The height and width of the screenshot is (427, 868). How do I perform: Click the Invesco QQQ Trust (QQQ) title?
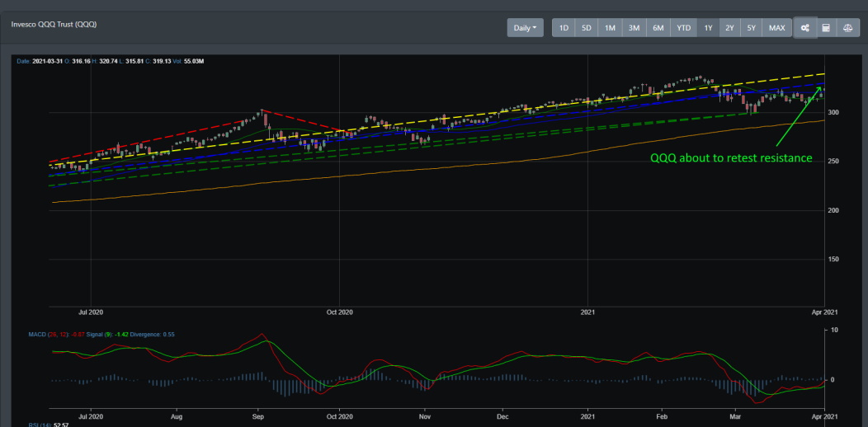click(54, 25)
